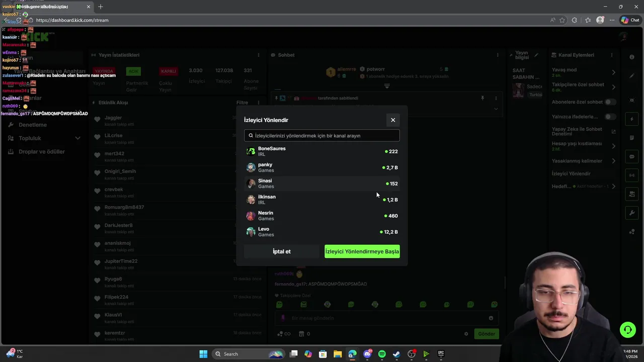644x362 pixels.
Task: Open the green support chat bubble
Action: pos(627,330)
